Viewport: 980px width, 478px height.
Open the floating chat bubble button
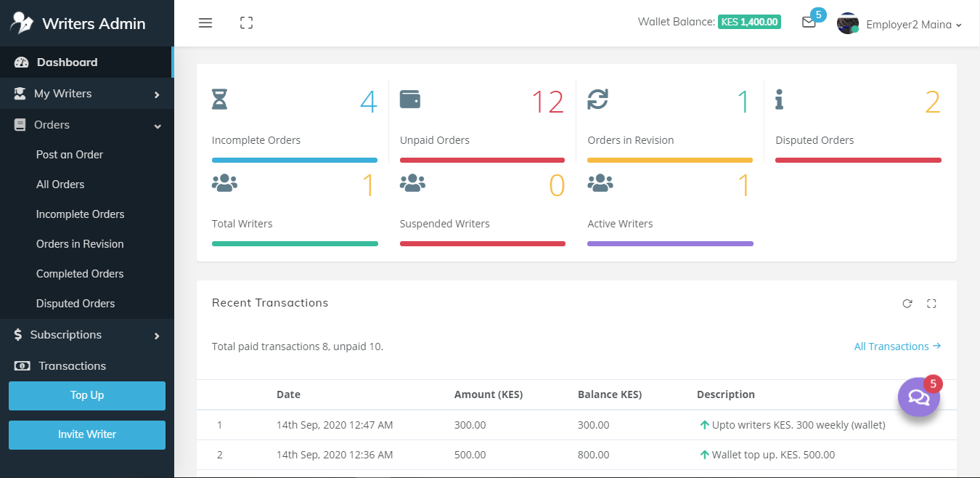919,397
